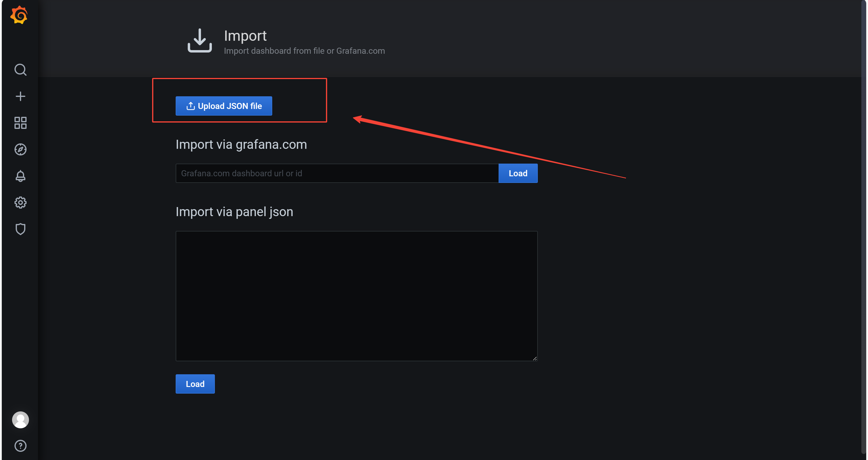Open the Help question mark icon
868x460 pixels.
(20, 446)
